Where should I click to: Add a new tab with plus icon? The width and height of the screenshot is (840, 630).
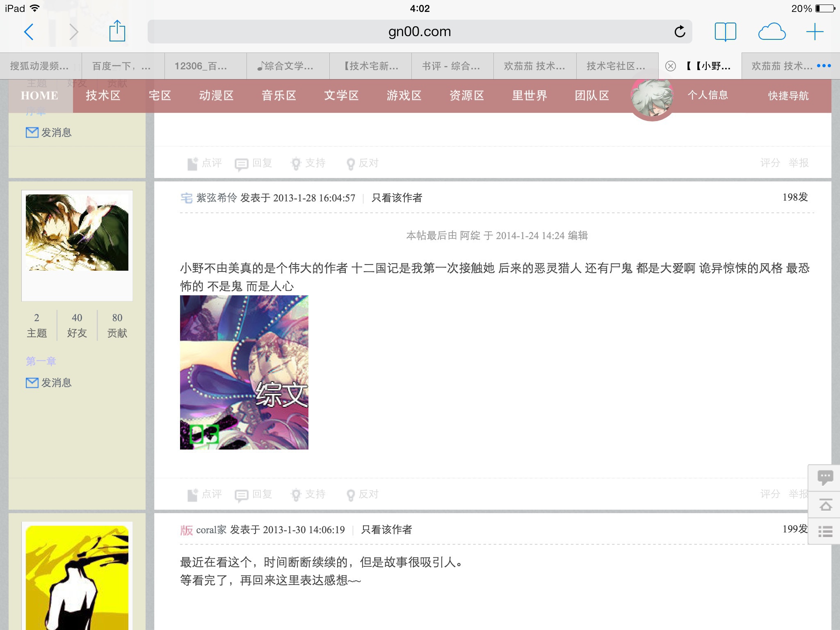click(x=815, y=32)
